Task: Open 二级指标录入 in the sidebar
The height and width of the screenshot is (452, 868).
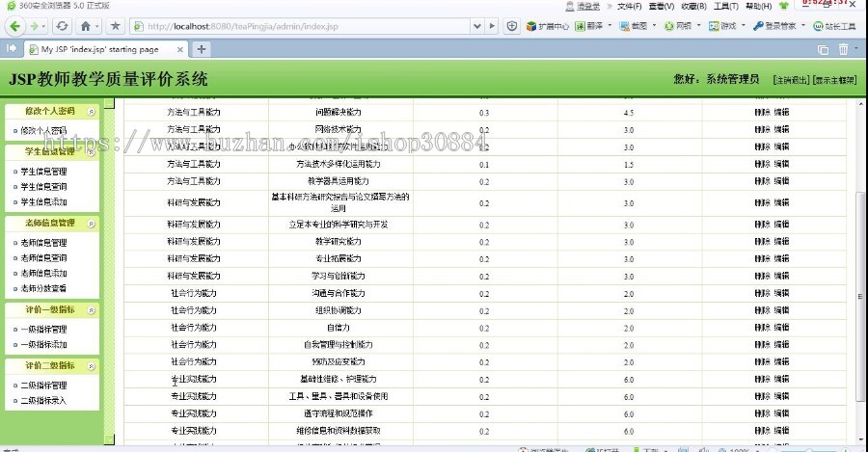Action: tap(43, 401)
